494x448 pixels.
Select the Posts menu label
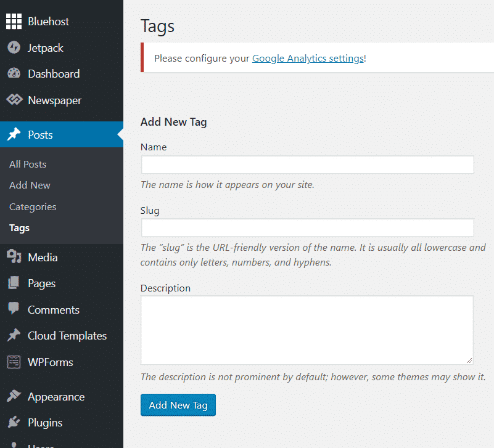pyautogui.click(x=40, y=135)
